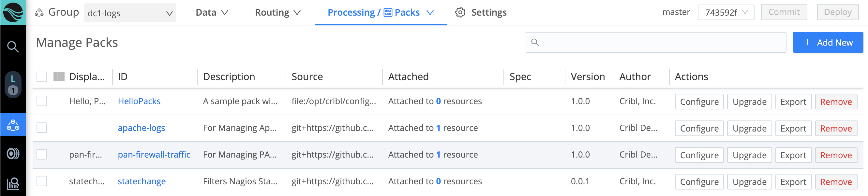
Task: Click the user avatar with notification badge
Action: tap(13, 83)
